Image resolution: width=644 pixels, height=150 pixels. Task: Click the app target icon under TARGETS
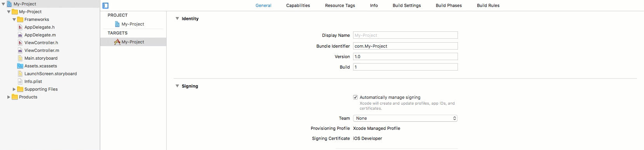pyautogui.click(x=117, y=42)
